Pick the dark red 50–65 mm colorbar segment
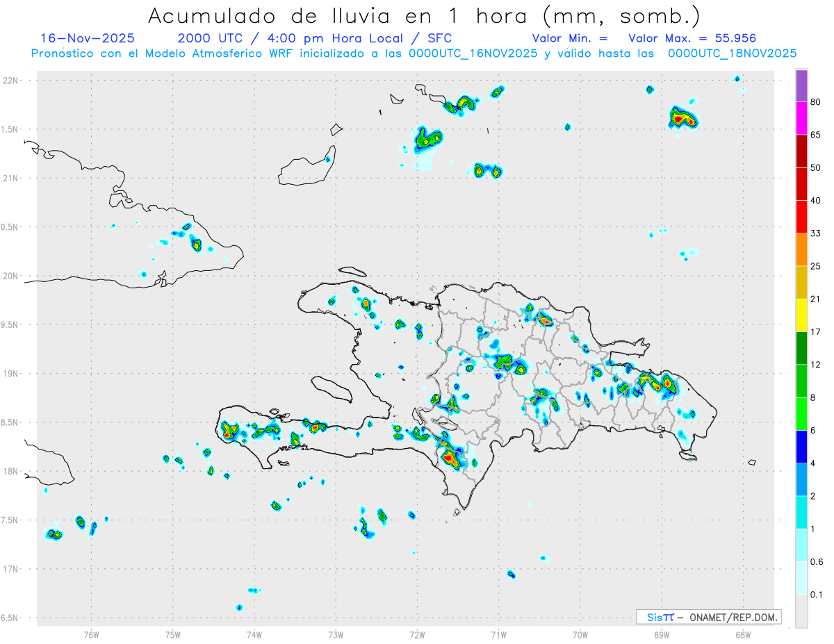The width and height of the screenshot is (834, 644). click(x=801, y=151)
